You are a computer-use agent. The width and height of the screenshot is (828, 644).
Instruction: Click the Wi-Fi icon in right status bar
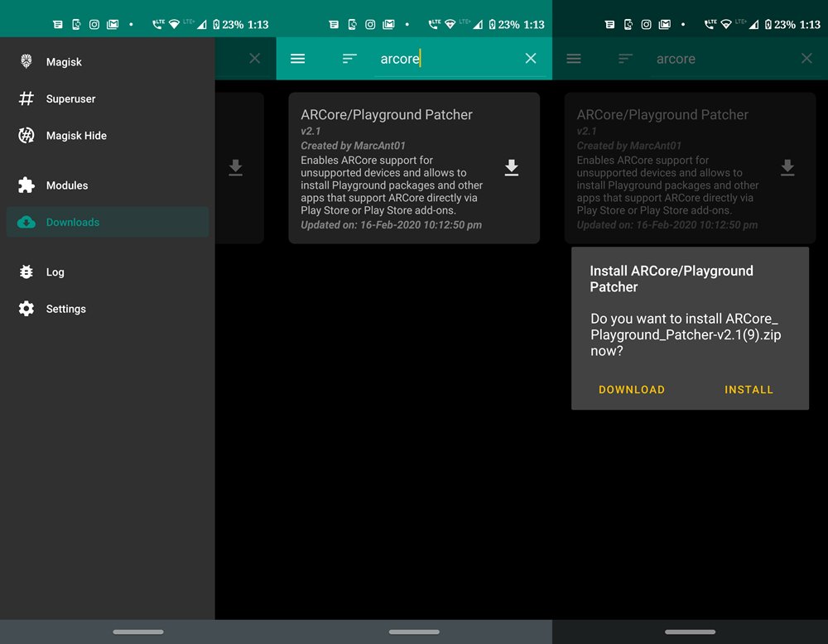click(x=726, y=24)
